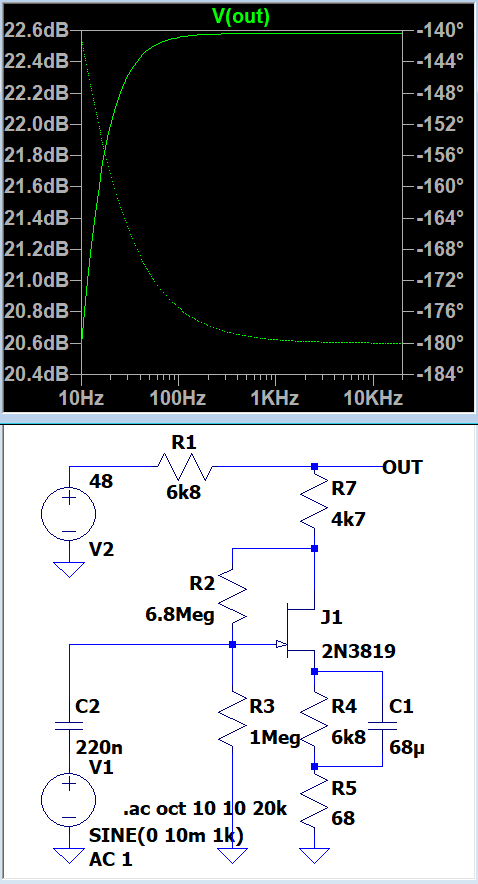Click the gate junction node of J1
This screenshot has height=884, width=478.
coord(232,644)
